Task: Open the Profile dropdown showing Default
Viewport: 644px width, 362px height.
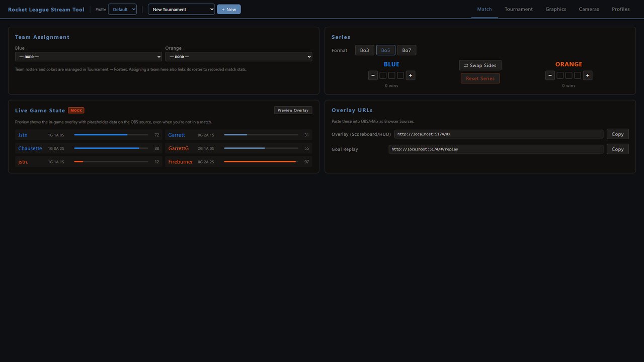Action: [122, 9]
